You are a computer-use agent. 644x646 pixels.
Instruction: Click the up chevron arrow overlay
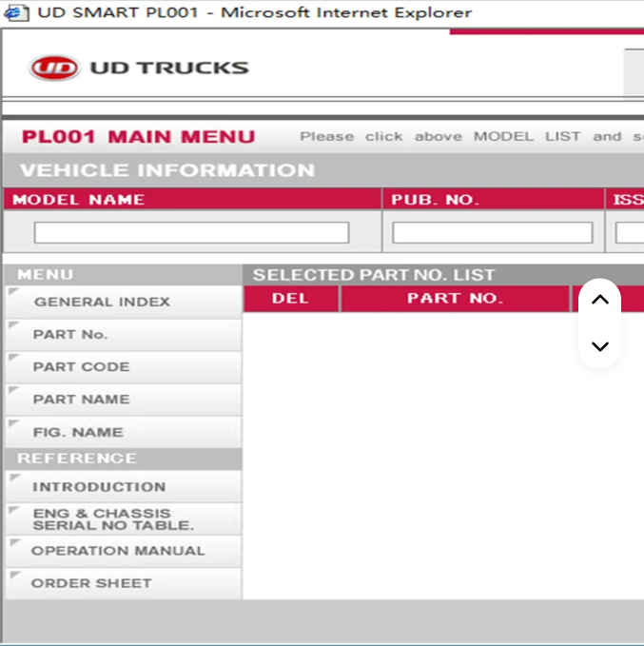click(x=600, y=300)
